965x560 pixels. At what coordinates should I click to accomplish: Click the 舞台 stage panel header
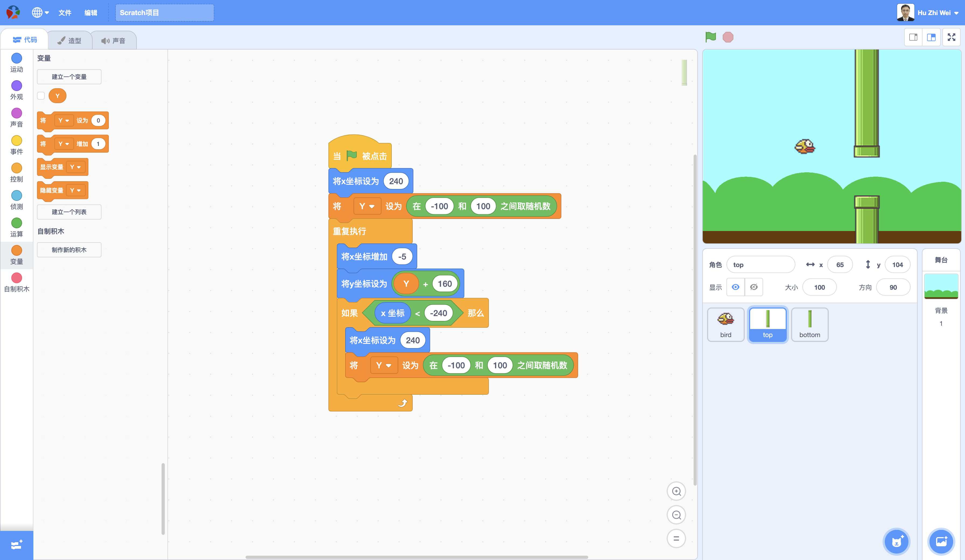coord(941,260)
